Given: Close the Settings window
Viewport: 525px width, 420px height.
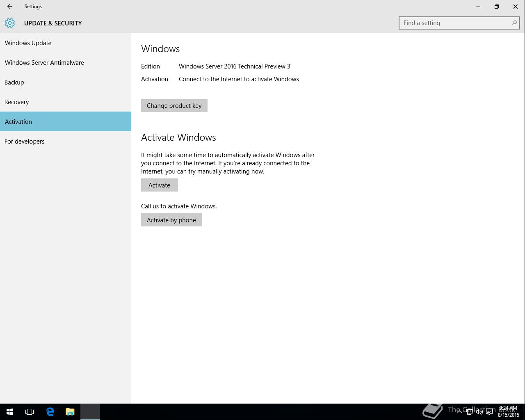Looking at the screenshot, I should (x=516, y=7).
